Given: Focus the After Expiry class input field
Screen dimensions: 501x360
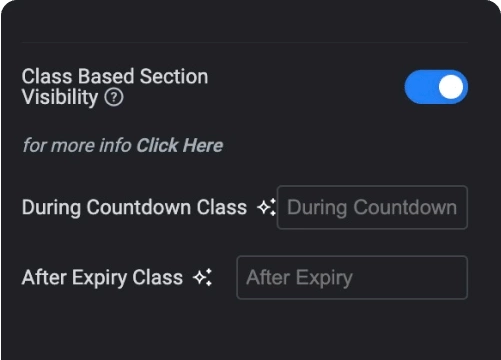Looking at the screenshot, I should (352, 277).
